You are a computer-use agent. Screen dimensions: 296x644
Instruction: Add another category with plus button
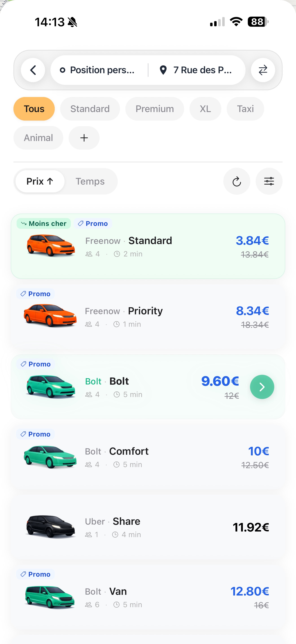click(x=84, y=138)
